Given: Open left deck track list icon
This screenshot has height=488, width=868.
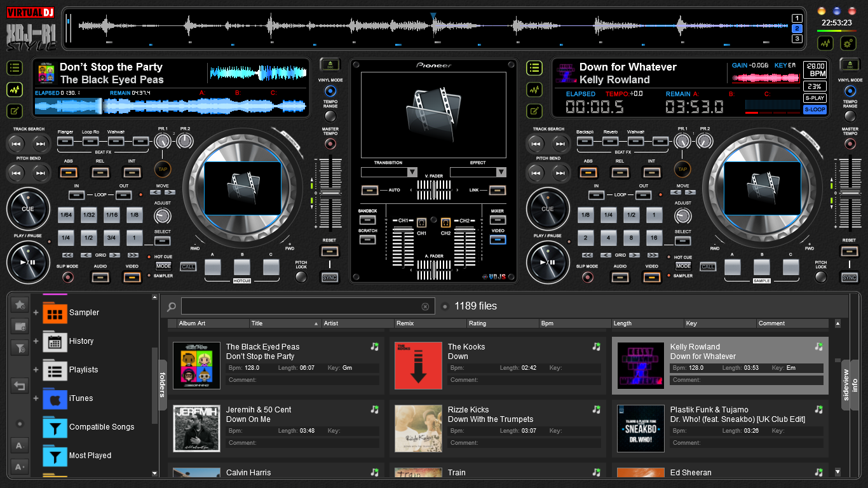Looking at the screenshot, I should tap(15, 68).
